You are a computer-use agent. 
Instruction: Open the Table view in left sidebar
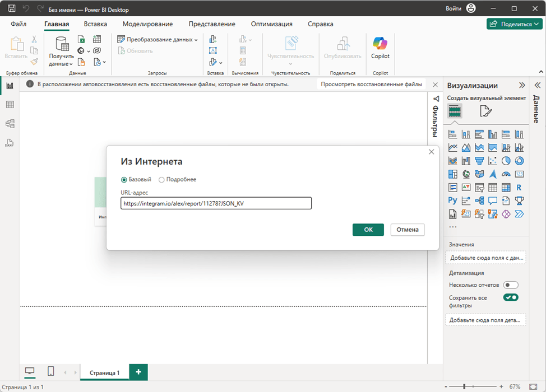click(10, 104)
